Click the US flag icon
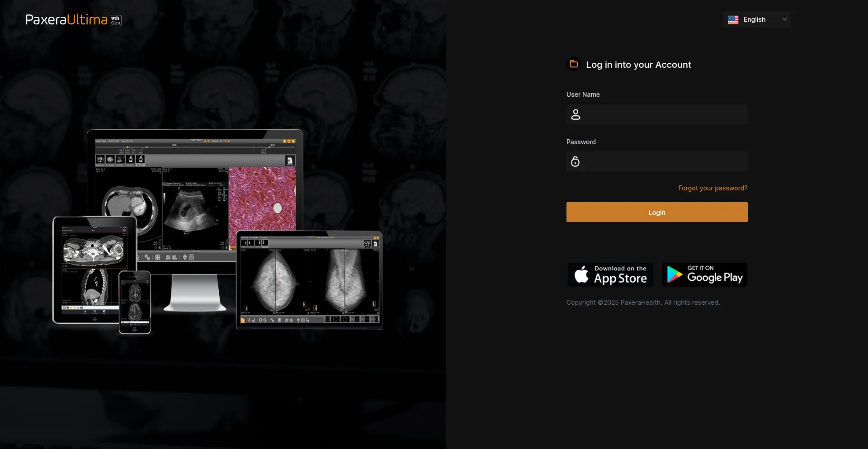This screenshot has height=449, width=868. [733, 19]
